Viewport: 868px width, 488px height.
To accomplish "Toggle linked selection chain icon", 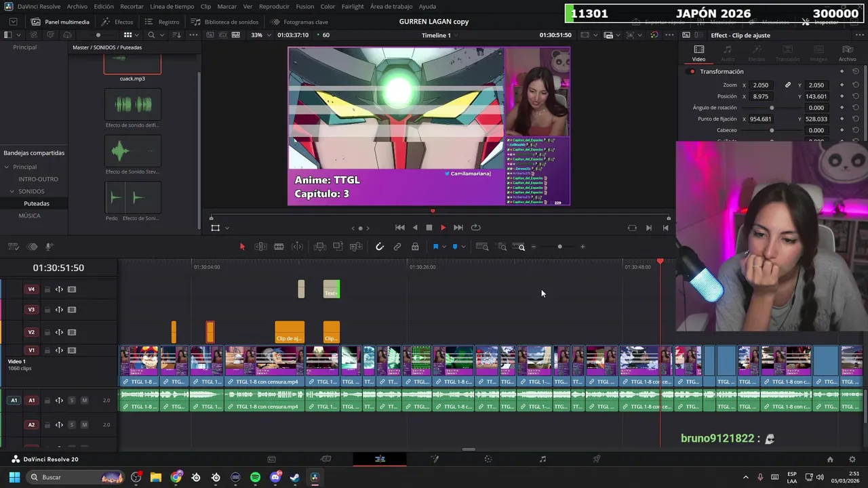I will click(x=397, y=247).
